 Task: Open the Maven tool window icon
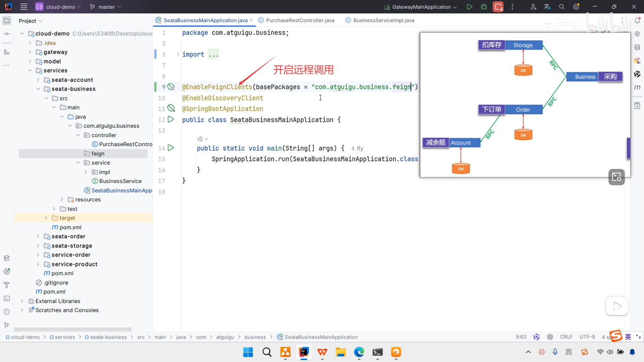click(637, 87)
